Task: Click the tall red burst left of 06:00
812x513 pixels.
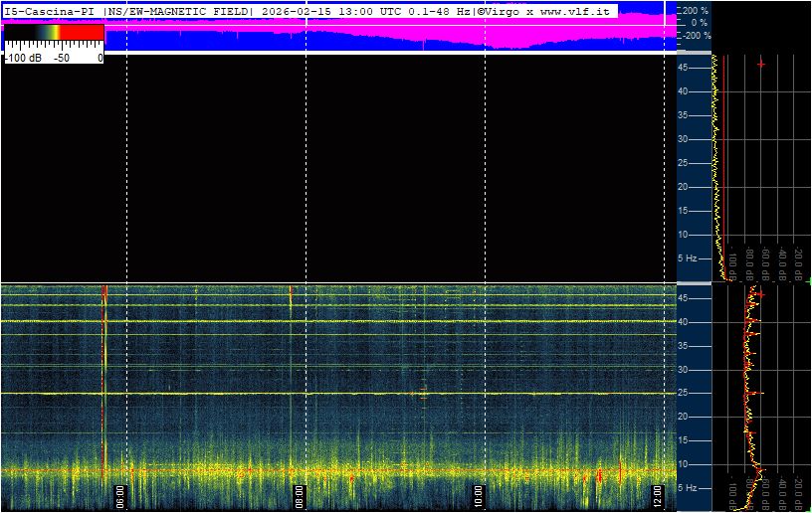Action: 103,378
